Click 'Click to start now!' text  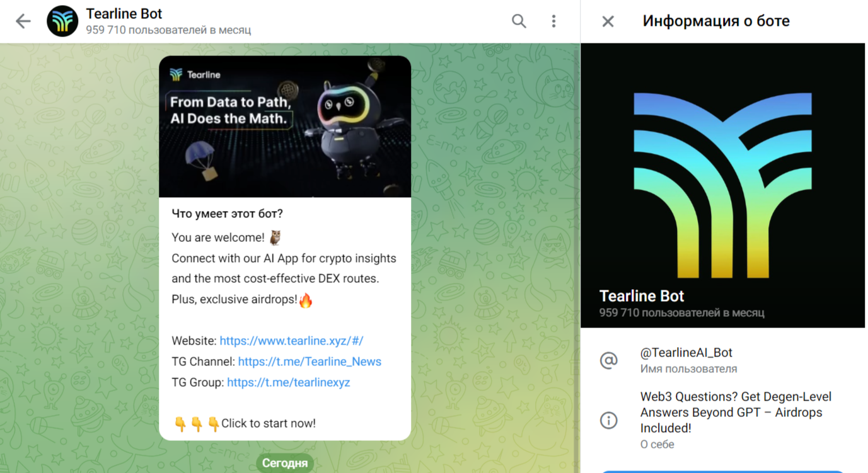coord(269,423)
